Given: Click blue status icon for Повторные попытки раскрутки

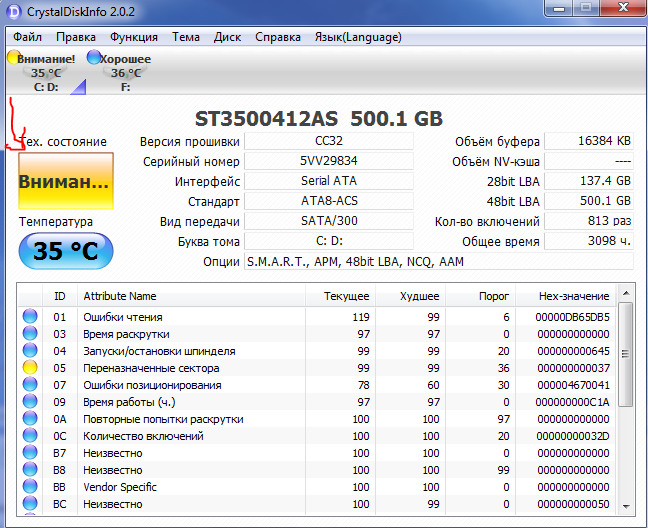Looking at the screenshot, I should tap(30, 419).
